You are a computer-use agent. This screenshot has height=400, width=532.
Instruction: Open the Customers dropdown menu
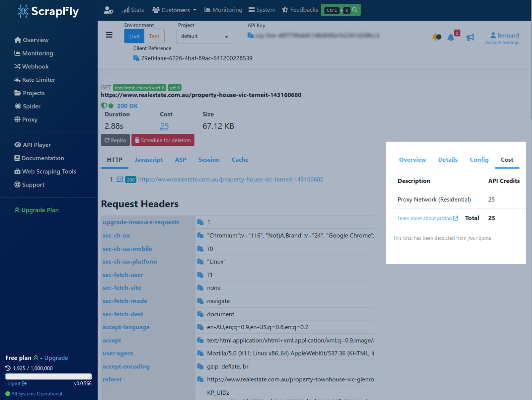click(174, 10)
